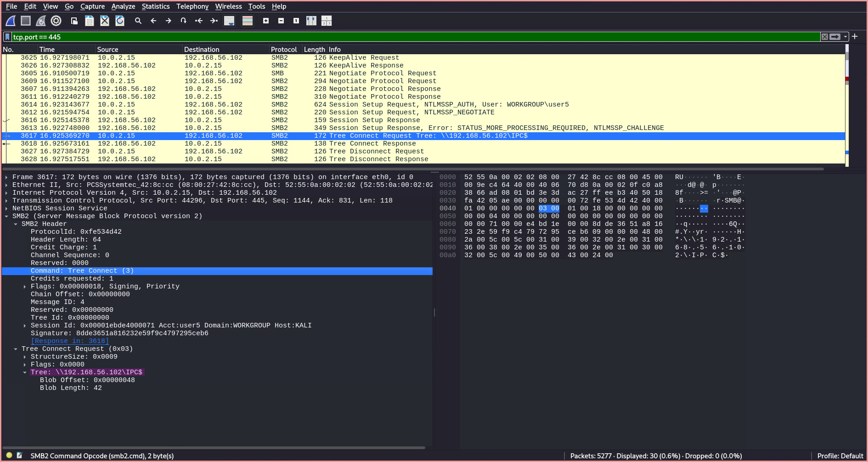Click the packet list vertical scrollbar
Screen dimensions: 868x462
click(x=847, y=106)
